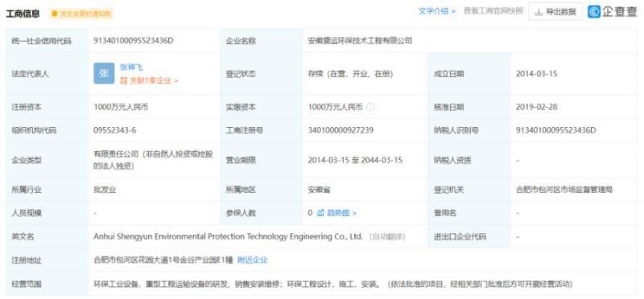Select the 工商信息 section heading
The image size is (644, 299).
pyautogui.click(x=23, y=14)
